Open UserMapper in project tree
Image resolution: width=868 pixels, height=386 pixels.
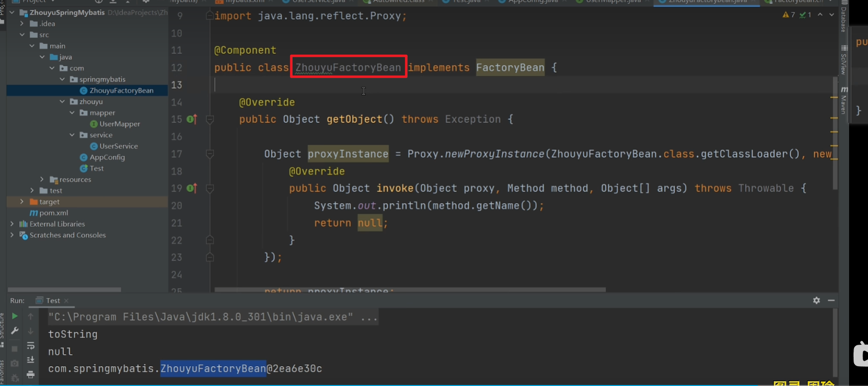pyautogui.click(x=119, y=124)
